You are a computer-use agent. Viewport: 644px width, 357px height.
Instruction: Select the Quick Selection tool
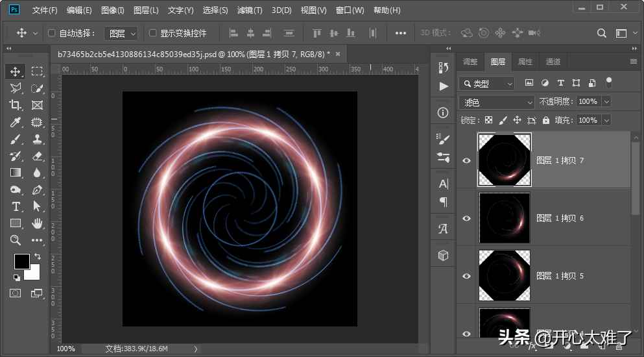coord(37,88)
